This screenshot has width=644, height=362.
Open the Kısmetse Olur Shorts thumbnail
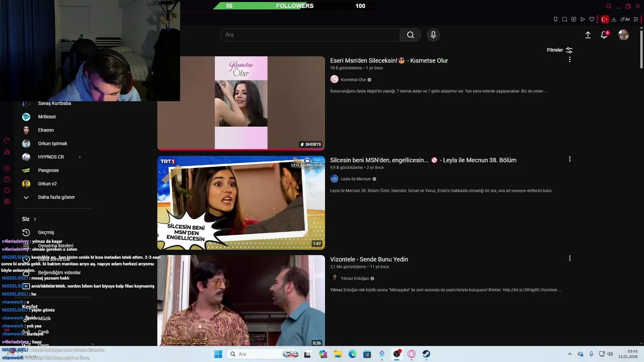(x=241, y=103)
